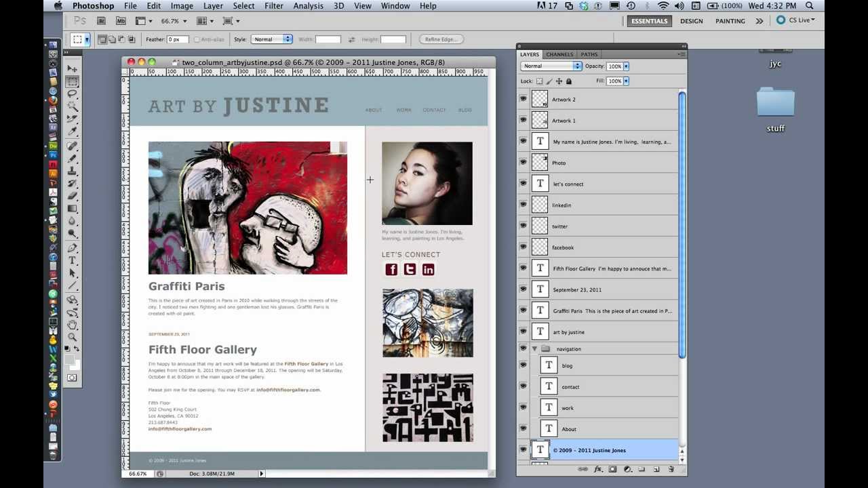
Task: Choose the Horizontal Type tool
Action: point(72,260)
